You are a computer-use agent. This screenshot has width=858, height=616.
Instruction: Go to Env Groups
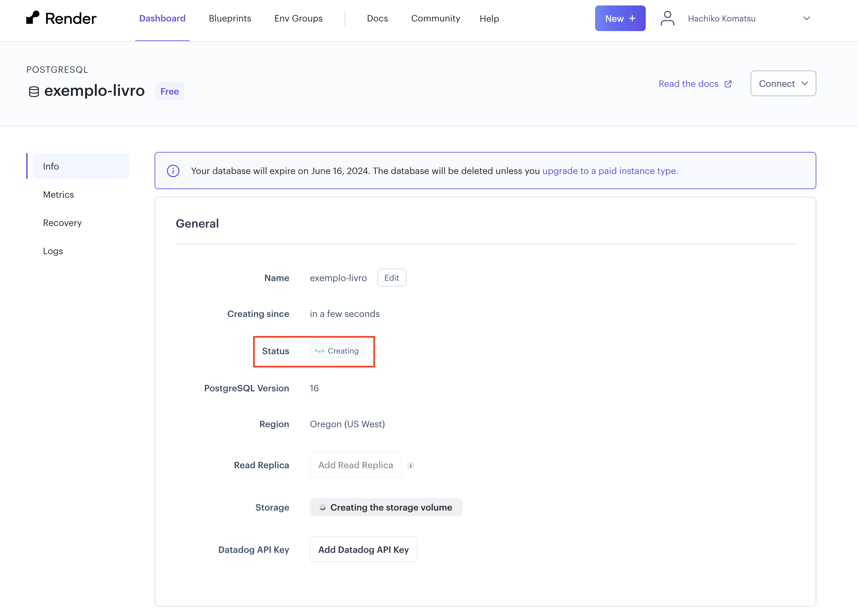298,18
